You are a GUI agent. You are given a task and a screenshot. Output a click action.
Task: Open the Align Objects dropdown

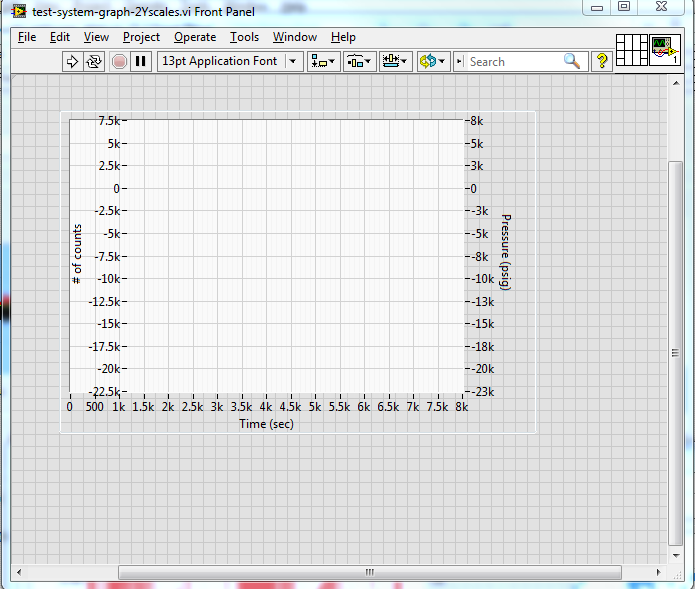[x=323, y=61]
